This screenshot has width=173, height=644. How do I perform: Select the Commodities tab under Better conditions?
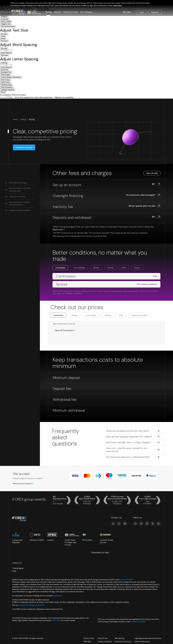(x=79, y=268)
